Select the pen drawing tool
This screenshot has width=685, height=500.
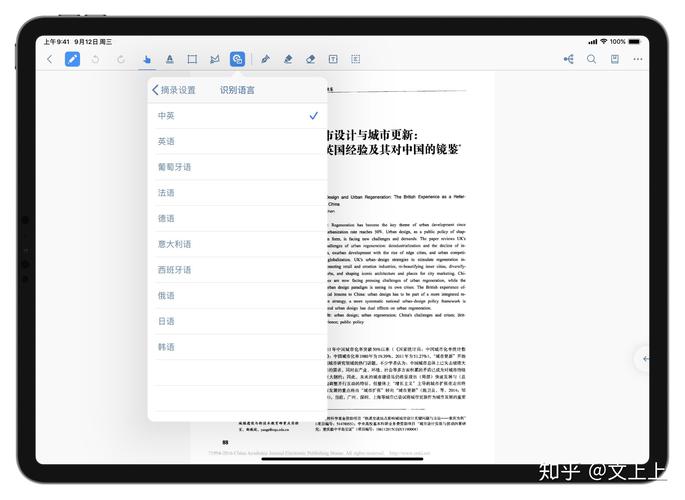click(265, 59)
